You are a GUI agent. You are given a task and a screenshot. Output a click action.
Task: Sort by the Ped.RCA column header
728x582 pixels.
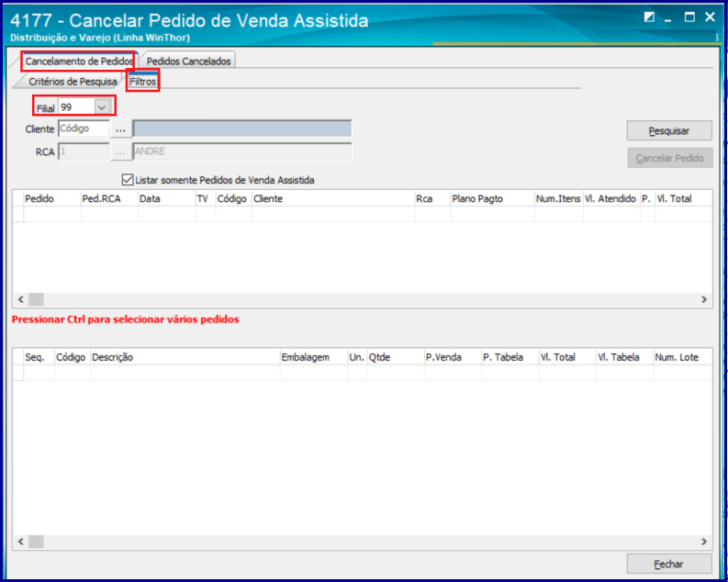(x=109, y=198)
